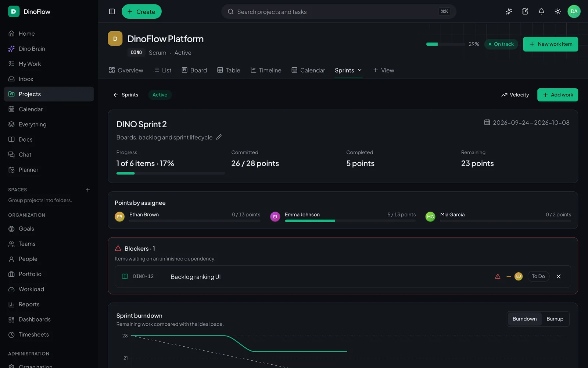588x368 pixels.
Task: Open DA user avatar menu
Action: click(x=574, y=11)
